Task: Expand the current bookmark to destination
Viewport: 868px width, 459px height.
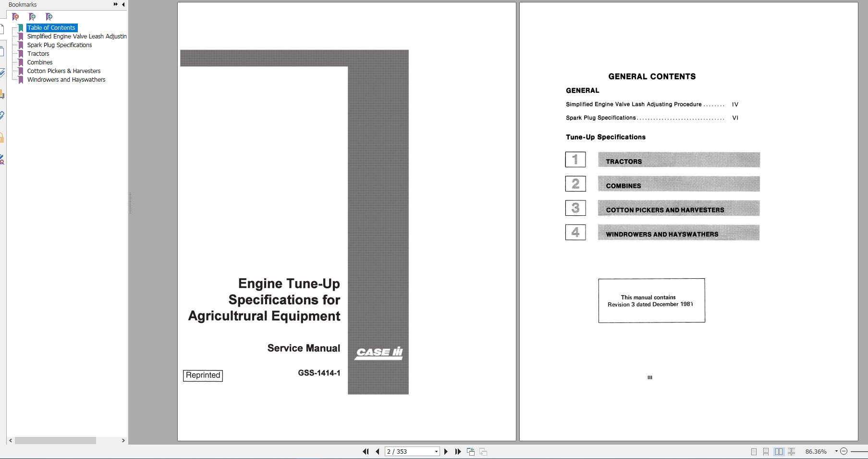Action: coord(49,16)
